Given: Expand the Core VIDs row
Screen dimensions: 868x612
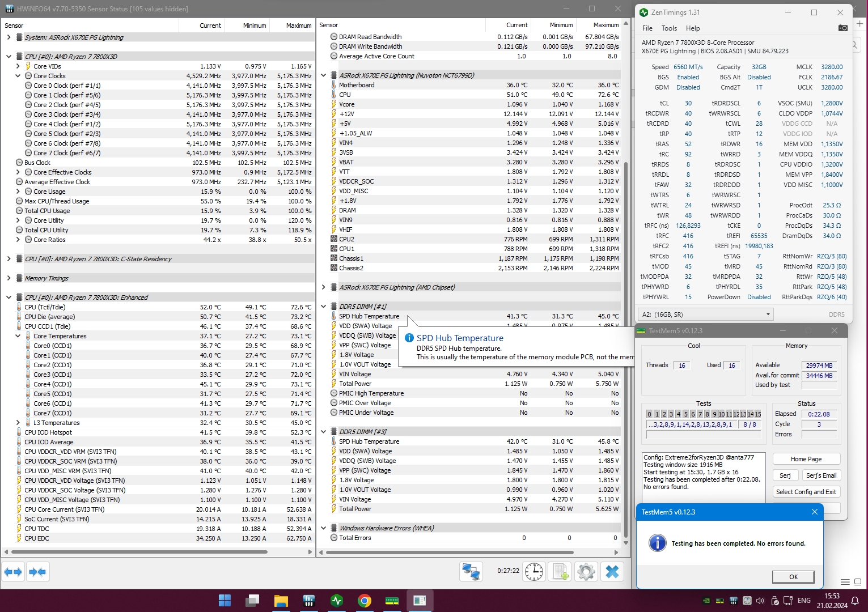Looking at the screenshot, I should [x=18, y=66].
